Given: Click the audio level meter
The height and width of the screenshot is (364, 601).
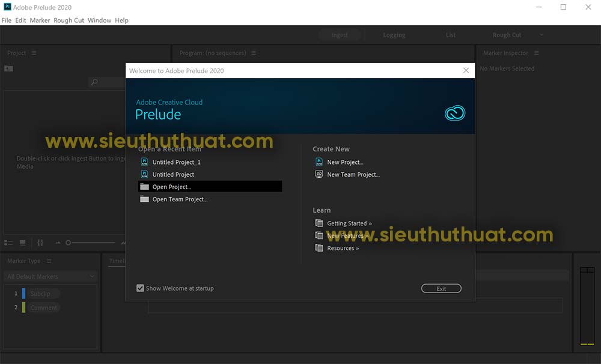Looking at the screenshot, I should [587, 306].
